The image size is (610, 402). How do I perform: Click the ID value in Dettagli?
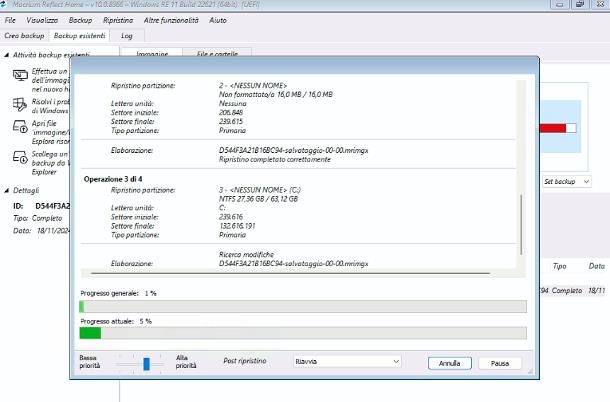[53, 206]
